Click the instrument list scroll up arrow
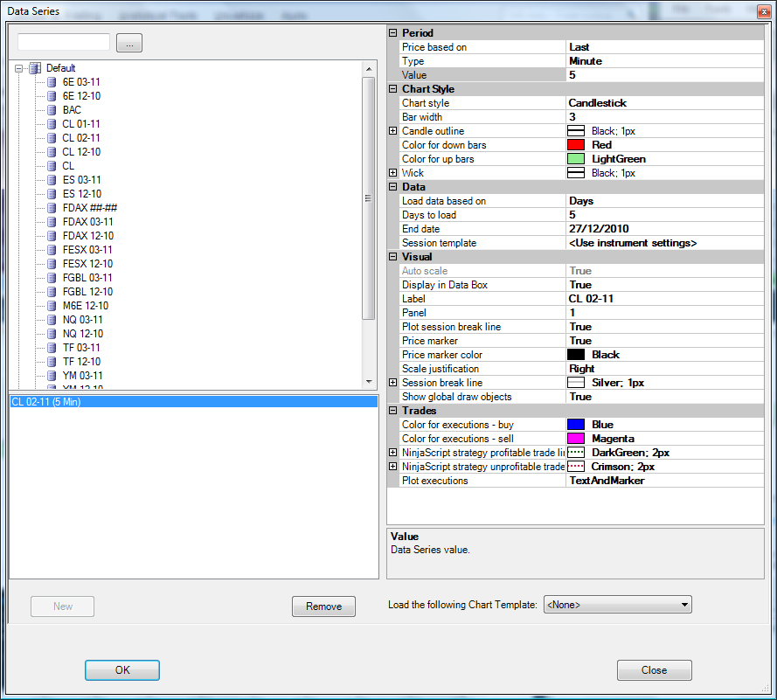This screenshot has width=777, height=700. (369, 69)
